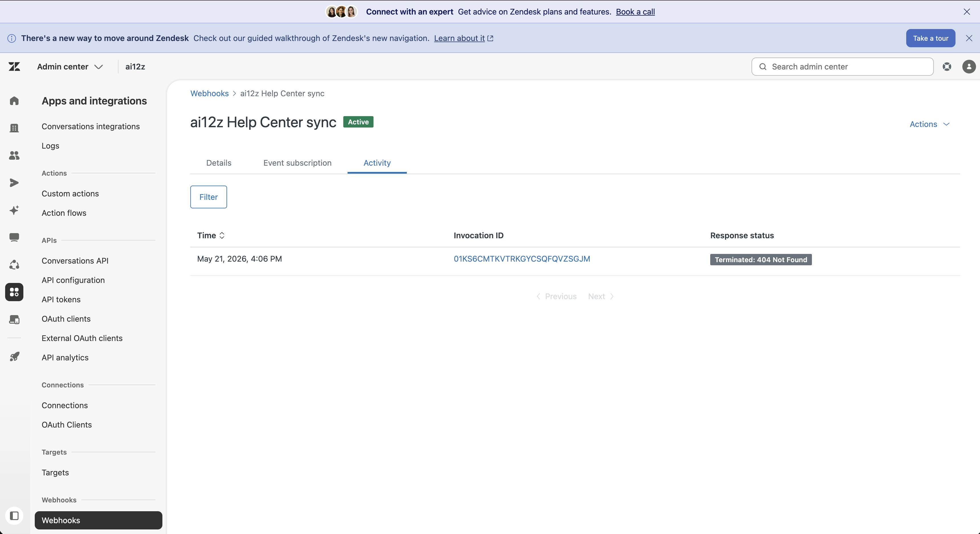Open Custom actions in the sidebar
Viewport: 980px width, 534px height.
point(70,194)
